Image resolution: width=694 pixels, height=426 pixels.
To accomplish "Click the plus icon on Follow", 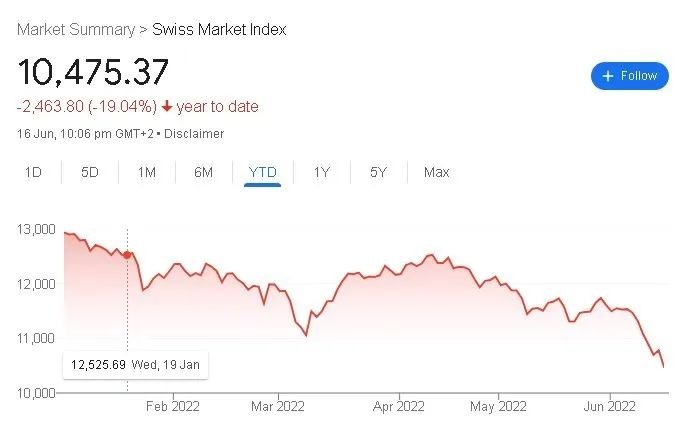I will tap(607, 76).
